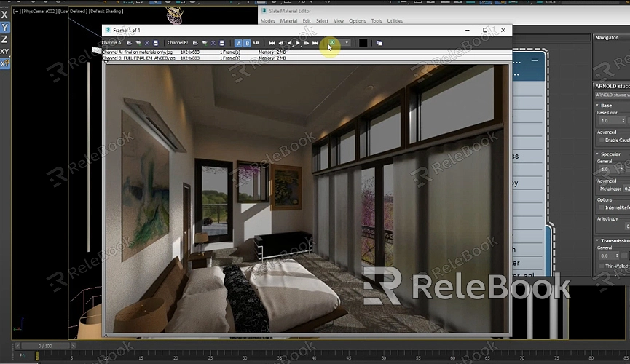
Task: Constrain to the Y axis
Action: click(x=4, y=28)
